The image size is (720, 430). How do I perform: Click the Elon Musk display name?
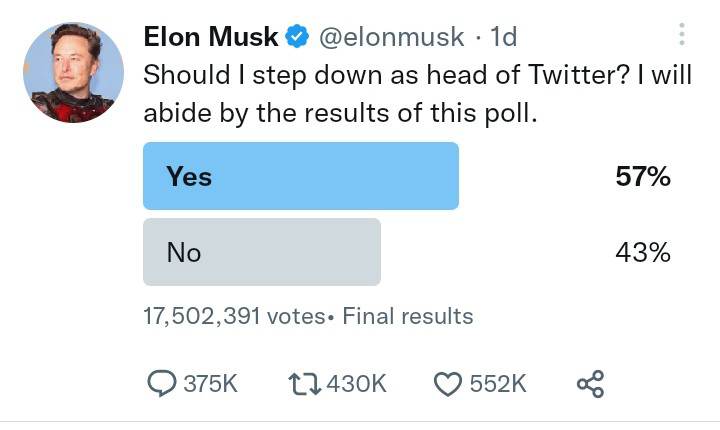(x=211, y=37)
